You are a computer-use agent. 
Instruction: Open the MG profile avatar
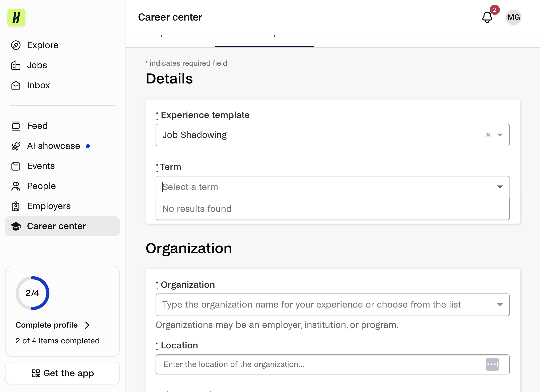pos(513,17)
